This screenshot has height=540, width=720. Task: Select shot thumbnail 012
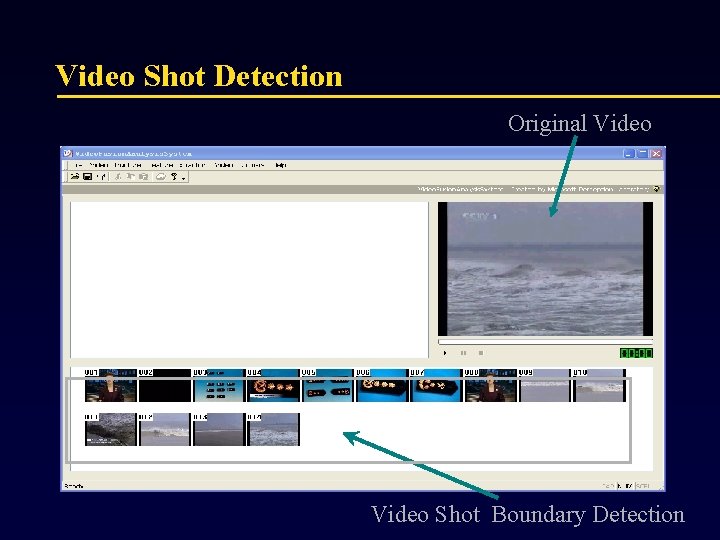164,429
